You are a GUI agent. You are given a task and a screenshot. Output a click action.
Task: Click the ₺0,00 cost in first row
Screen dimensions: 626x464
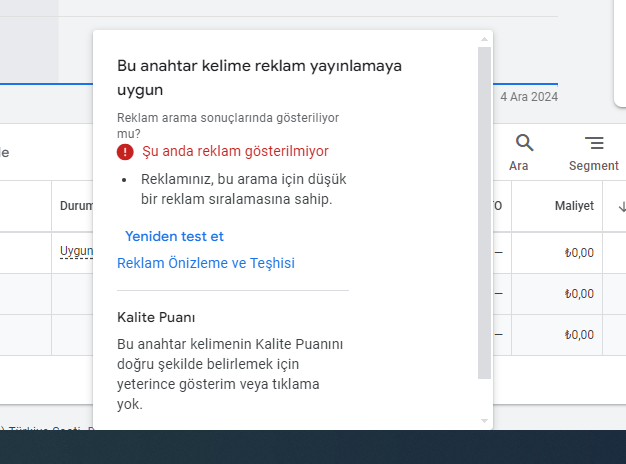click(x=579, y=253)
